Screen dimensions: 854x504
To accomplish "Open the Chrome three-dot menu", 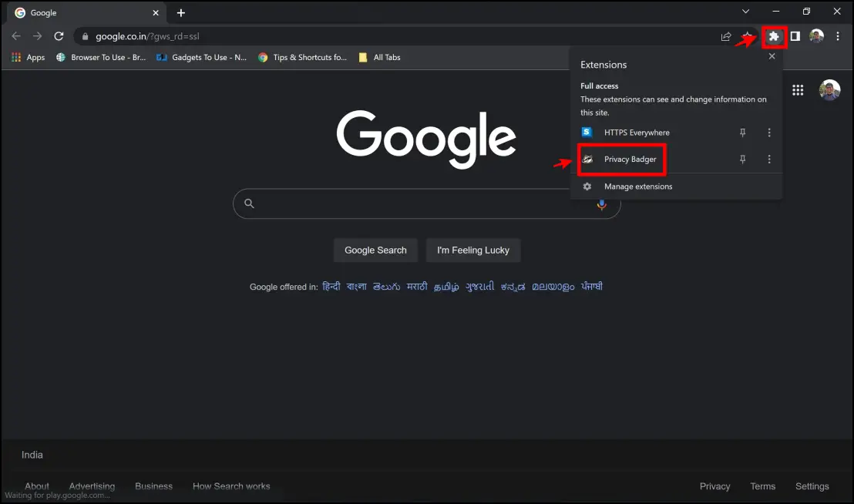I will [x=838, y=36].
